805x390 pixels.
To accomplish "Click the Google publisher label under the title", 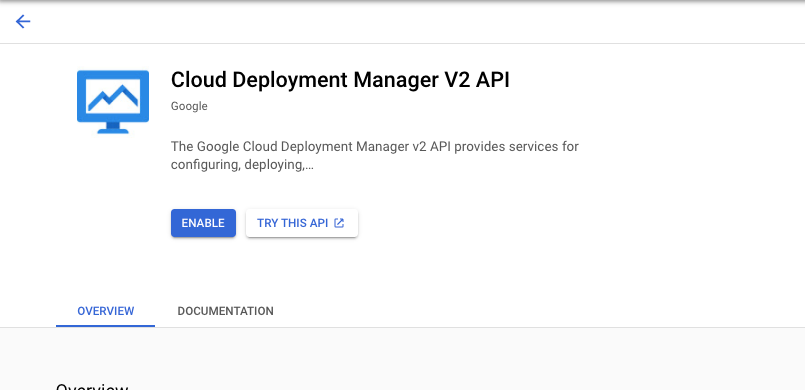I will pyautogui.click(x=189, y=106).
